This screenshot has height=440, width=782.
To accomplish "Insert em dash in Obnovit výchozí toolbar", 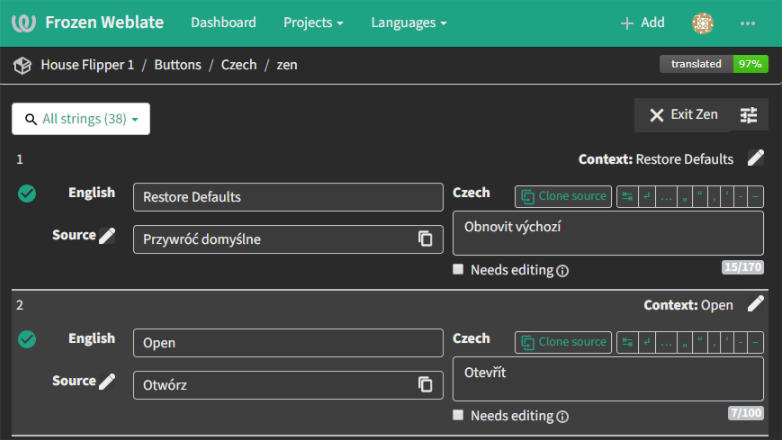I will click(756, 197).
